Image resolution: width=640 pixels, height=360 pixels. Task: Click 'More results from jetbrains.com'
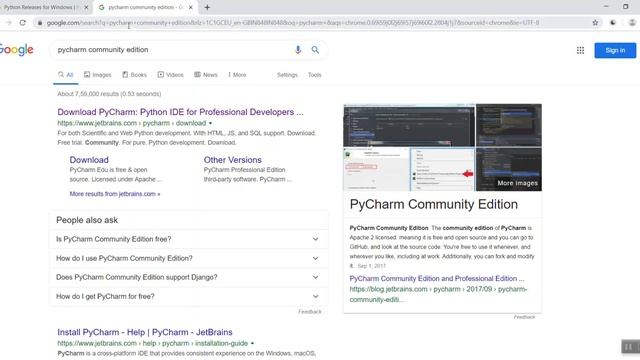[x=115, y=194]
